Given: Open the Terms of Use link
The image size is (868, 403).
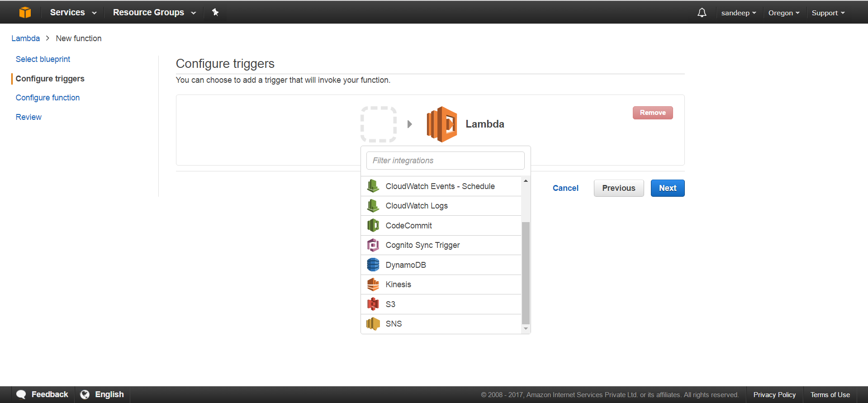Looking at the screenshot, I should (x=830, y=395).
